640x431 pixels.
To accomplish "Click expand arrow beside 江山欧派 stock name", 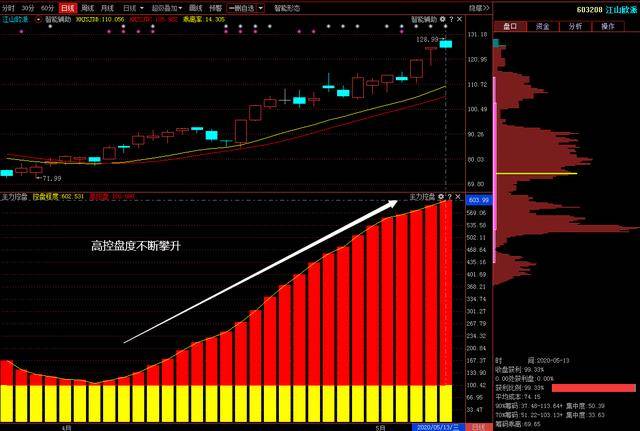I will tap(37, 19).
